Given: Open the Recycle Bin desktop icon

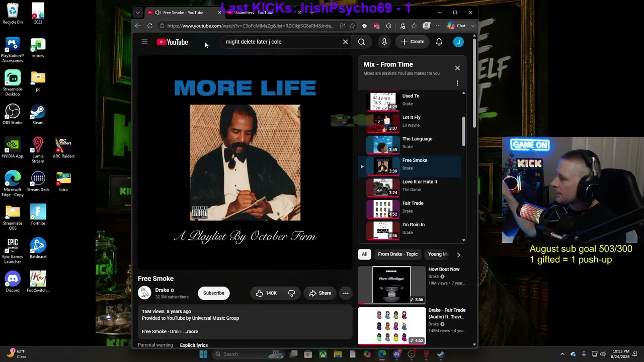Looking at the screenshot, I should point(13,14).
